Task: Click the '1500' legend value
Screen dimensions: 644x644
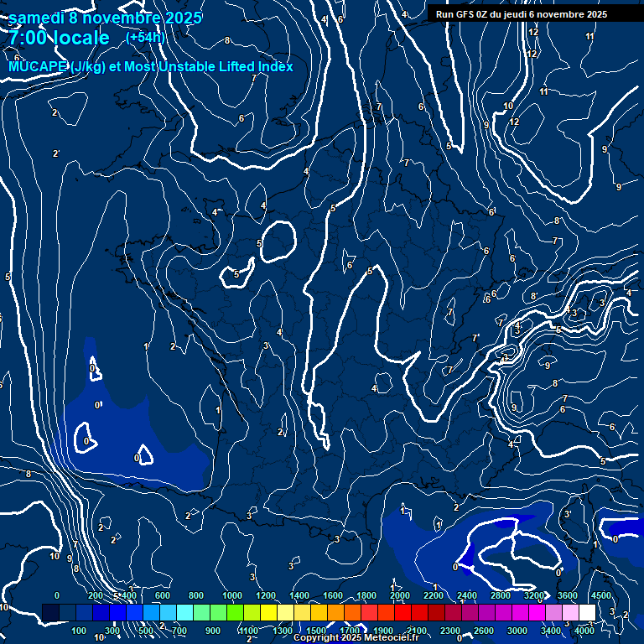Action: 316,631
